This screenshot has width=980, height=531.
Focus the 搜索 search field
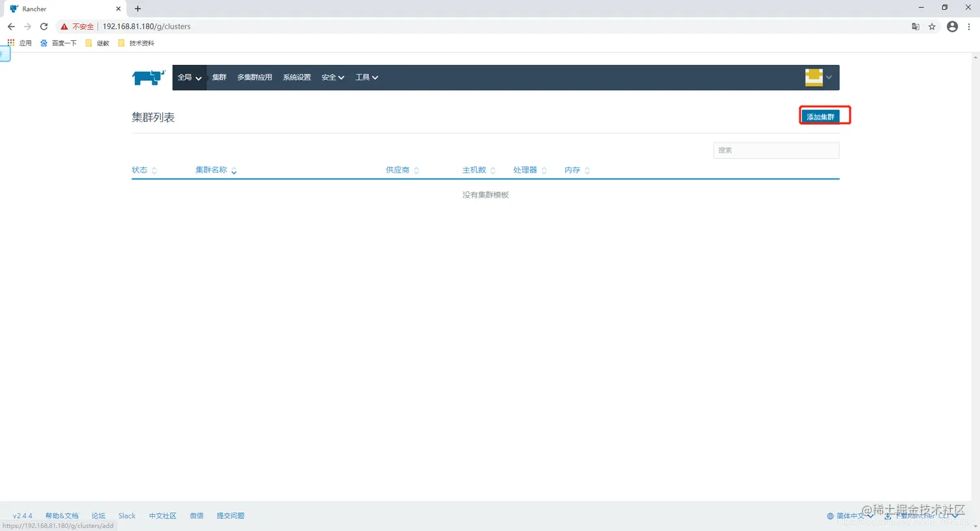776,150
